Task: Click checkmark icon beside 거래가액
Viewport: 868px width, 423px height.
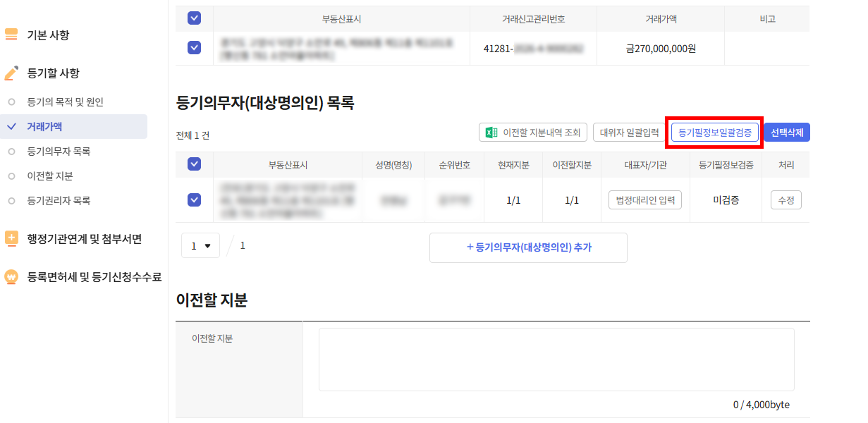Action: tap(11, 127)
